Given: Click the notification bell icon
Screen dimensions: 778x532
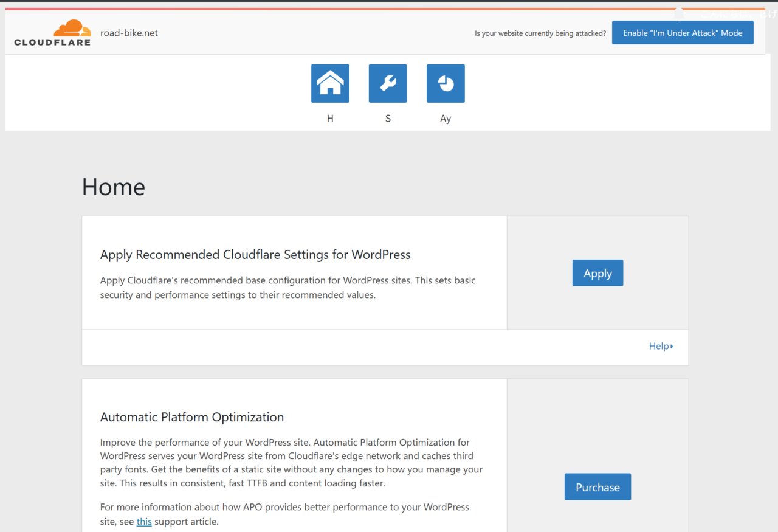Looking at the screenshot, I should [679, 13].
